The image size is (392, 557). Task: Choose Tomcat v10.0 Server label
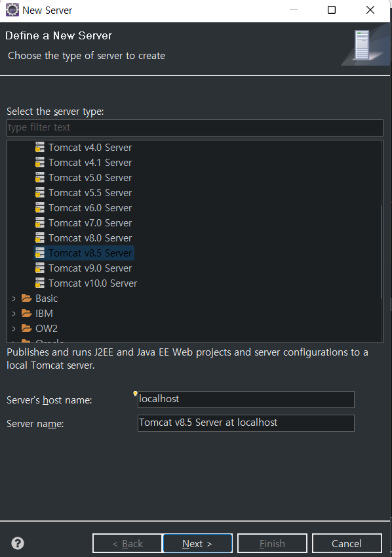click(x=92, y=283)
